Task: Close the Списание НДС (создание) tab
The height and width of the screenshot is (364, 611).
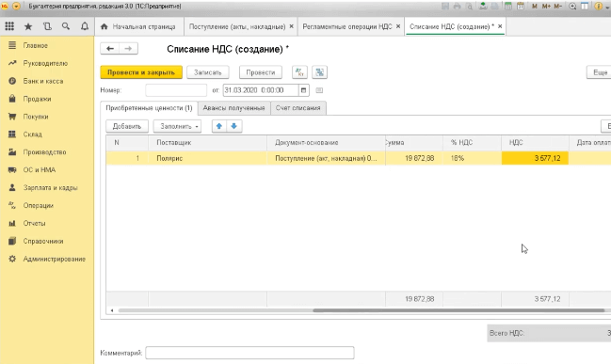Action: click(x=500, y=26)
